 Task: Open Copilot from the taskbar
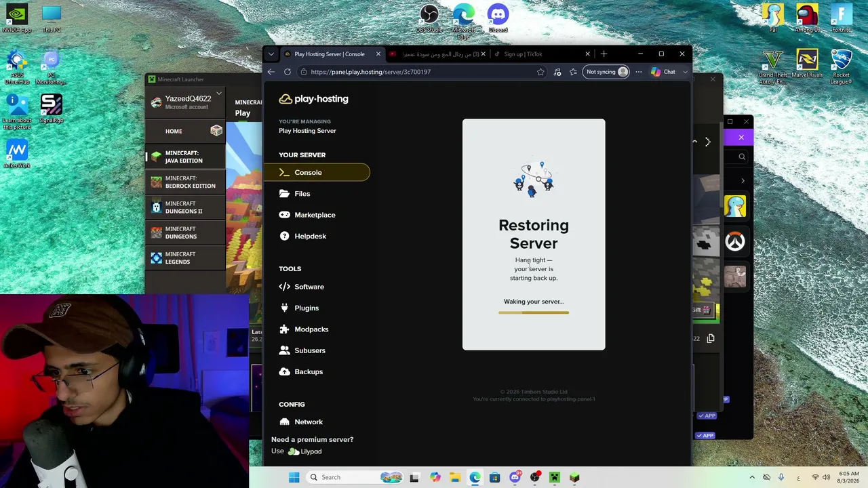(x=435, y=477)
